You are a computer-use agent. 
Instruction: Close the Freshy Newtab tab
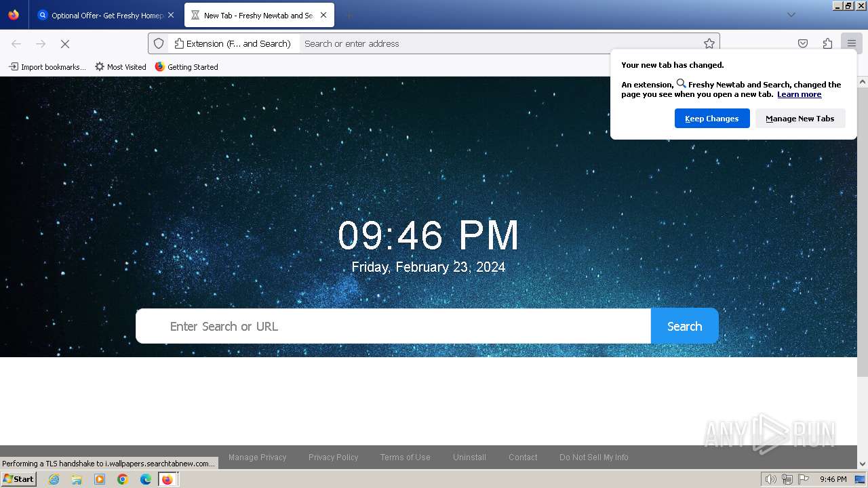click(x=323, y=15)
